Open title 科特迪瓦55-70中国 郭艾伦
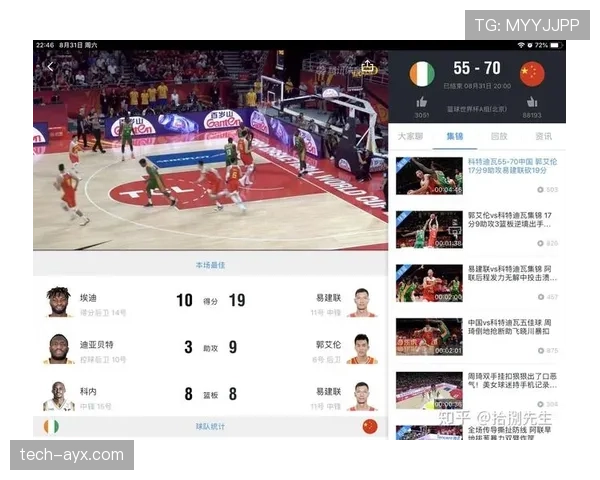Image resolution: width=600 pixels, height=480 pixels. [x=513, y=166]
